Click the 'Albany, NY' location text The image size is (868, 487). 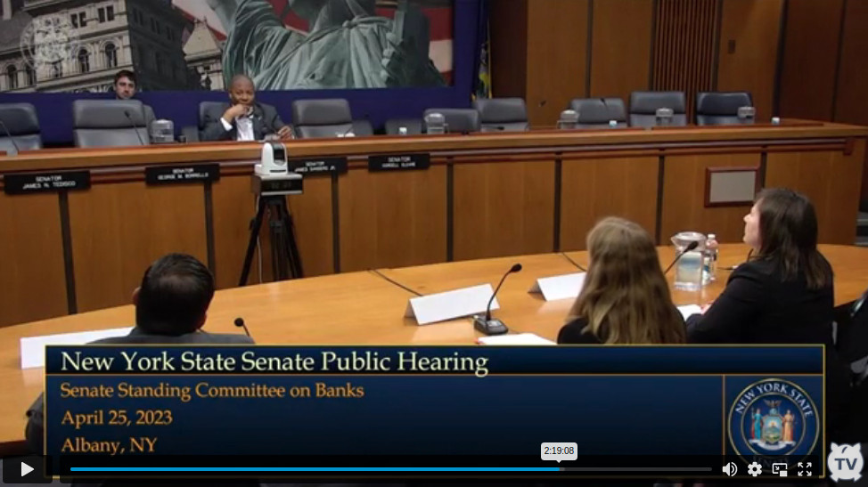(x=109, y=445)
